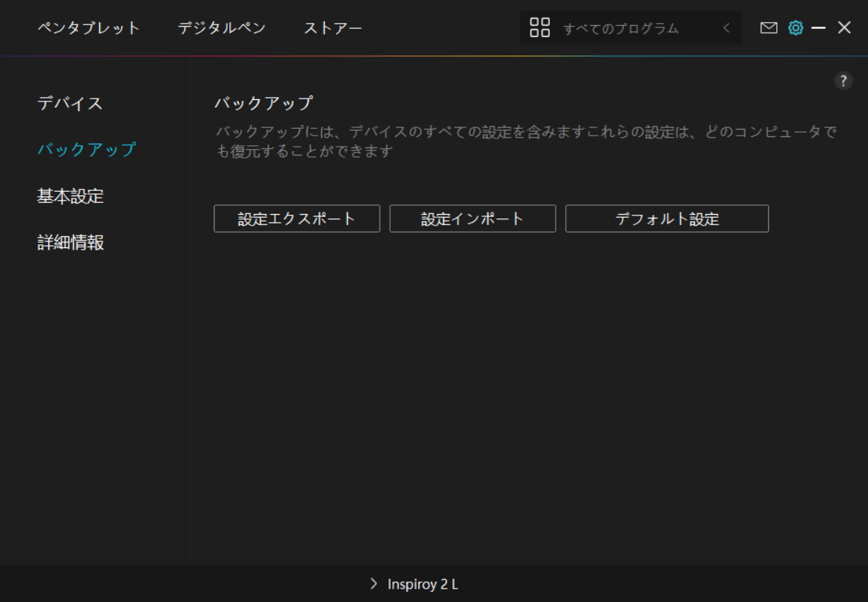Expand device list chevron in bottom bar
Screen dimensions: 868x602
pos(374,584)
